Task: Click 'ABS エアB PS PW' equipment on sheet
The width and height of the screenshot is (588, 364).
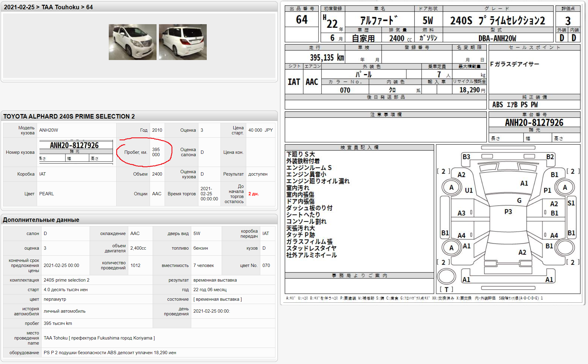Action: pos(515,105)
